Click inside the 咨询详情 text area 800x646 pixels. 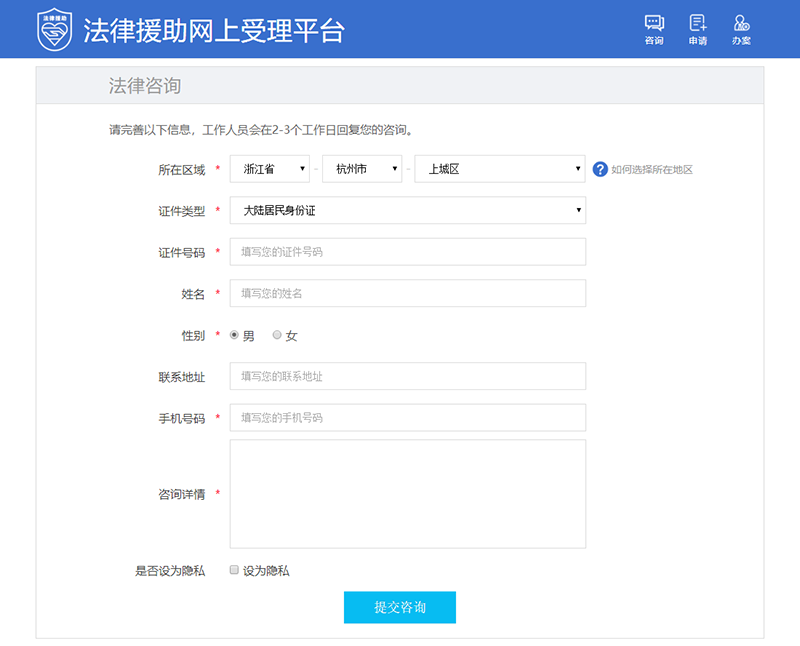click(407, 494)
